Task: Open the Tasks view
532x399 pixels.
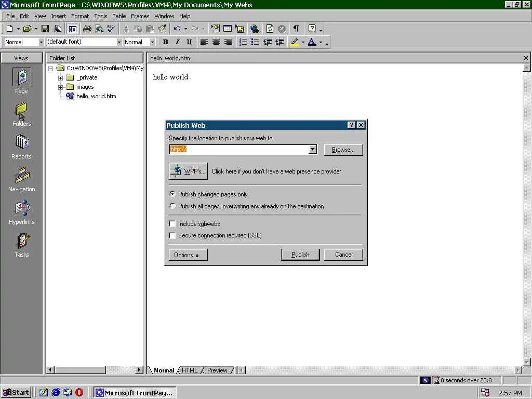Action: pyautogui.click(x=21, y=245)
